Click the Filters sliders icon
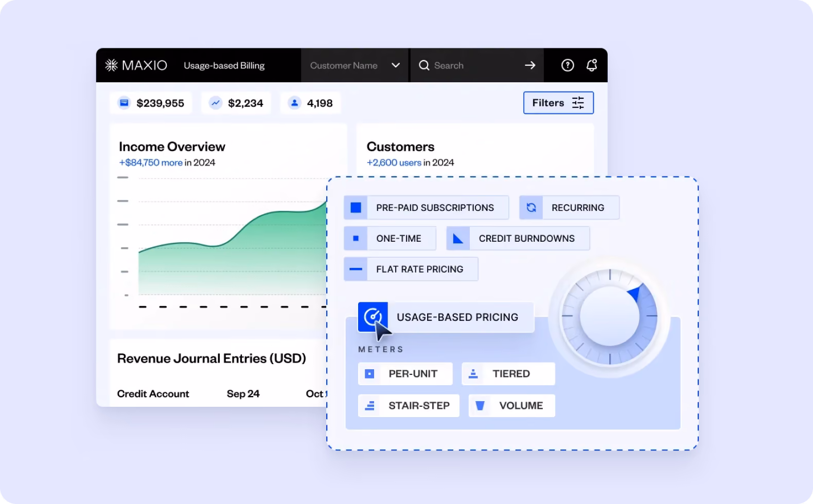The image size is (813, 504). tap(578, 103)
